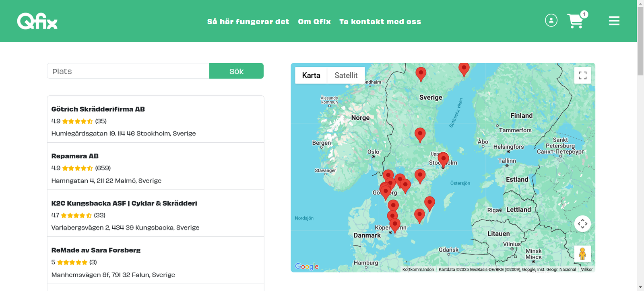Image resolution: width=644 pixels, height=291 pixels.
Task: Toggle fullscreen map view
Action: tap(582, 76)
